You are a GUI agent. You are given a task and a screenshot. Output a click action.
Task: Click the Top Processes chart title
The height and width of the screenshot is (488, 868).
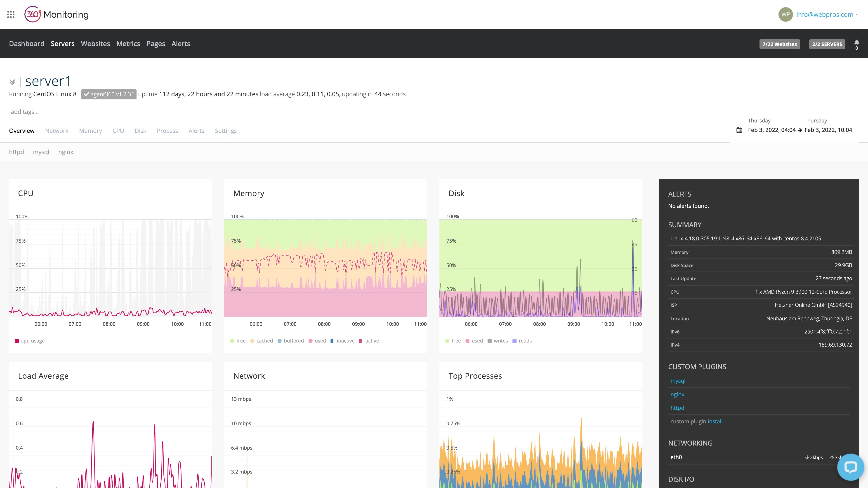pyautogui.click(x=475, y=376)
